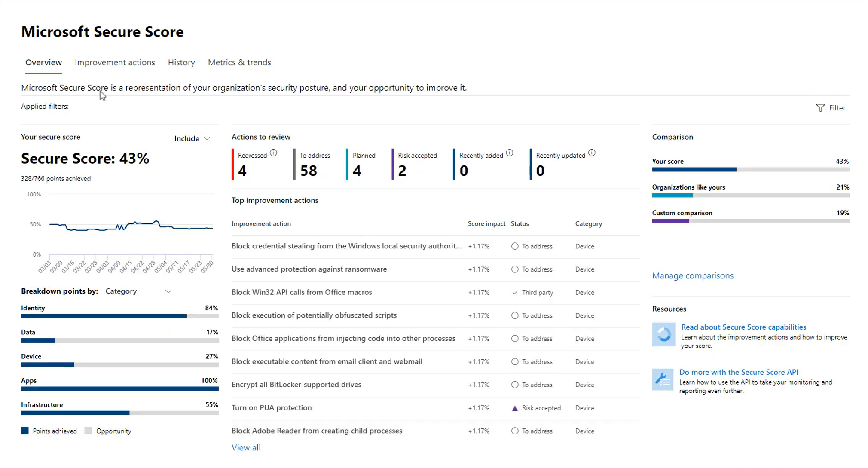868x468 pixels.
Task: Switch to the Overview tab
Action: point(43,62)
